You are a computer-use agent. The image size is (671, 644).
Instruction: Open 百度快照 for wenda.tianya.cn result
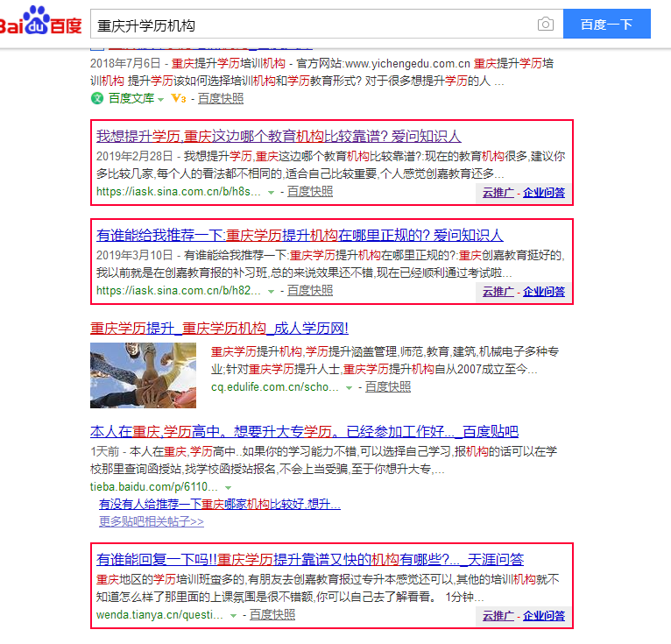click(272, 614)
